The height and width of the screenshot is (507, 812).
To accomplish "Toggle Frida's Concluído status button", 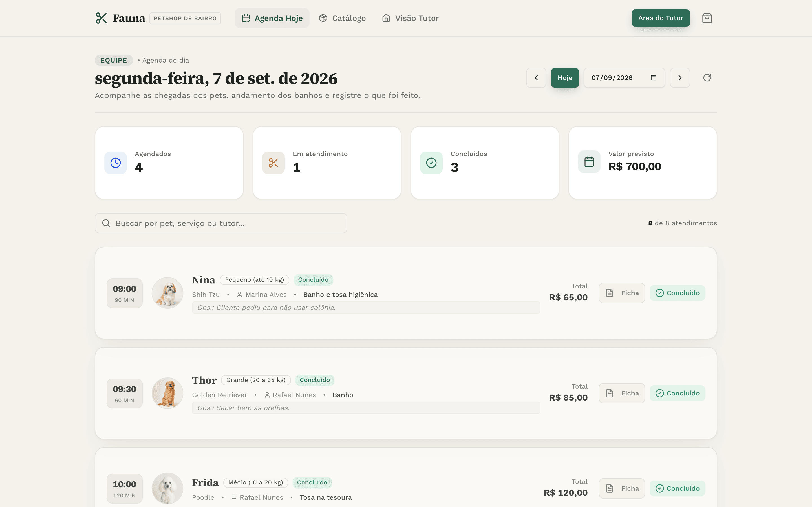I will click(677, 489).
